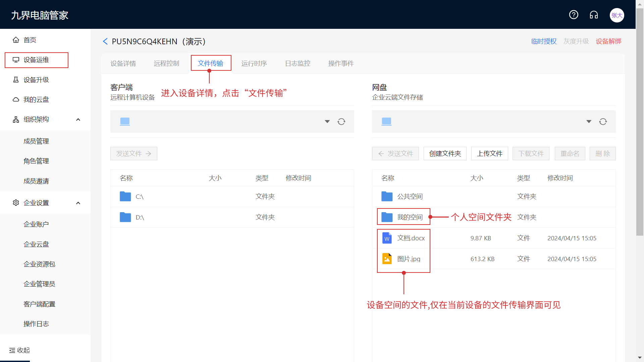644x362 pixels.
Task: Click the D:\ drive folder icon
Action: pos(125,217)
